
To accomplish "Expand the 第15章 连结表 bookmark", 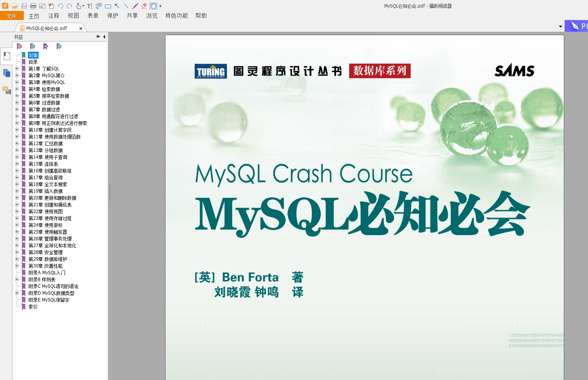I will tap(17, 164).
